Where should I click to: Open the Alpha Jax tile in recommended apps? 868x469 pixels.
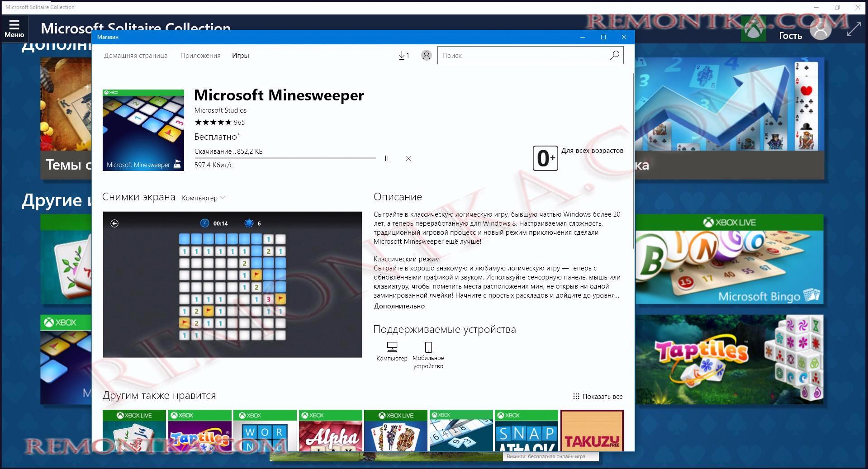(x=331, y=431)
